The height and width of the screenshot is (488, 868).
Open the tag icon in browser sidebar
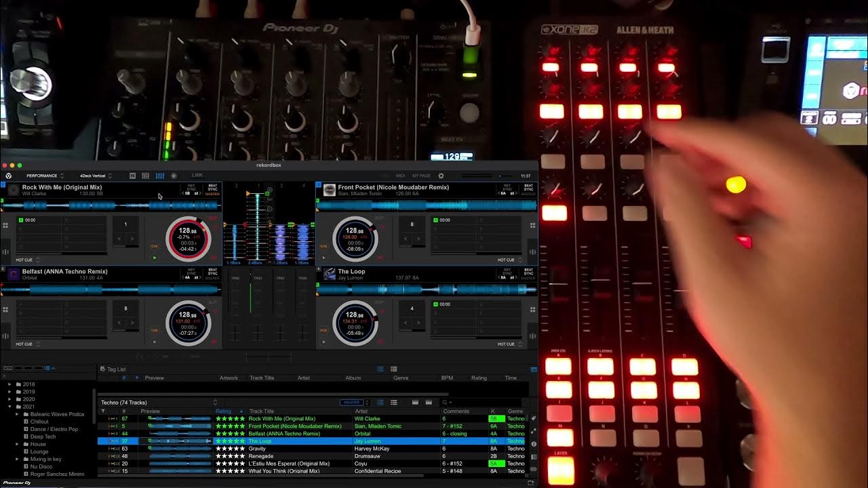point(533,419)
